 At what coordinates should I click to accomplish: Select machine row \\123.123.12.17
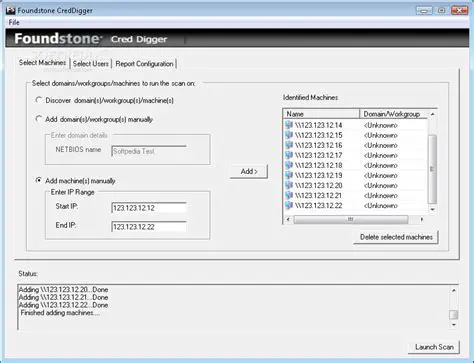click(x=356, y=155)
